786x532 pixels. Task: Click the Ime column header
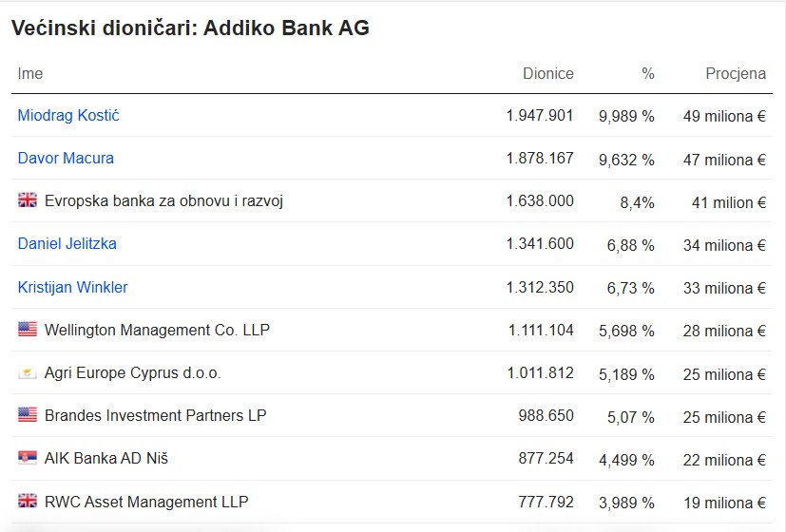(x=30, y=74)
